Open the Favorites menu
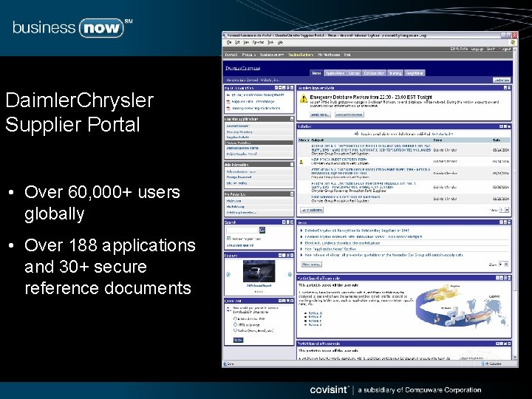Viewport: 532px width, 399px height. pyautogui.click(x=258, y=42)
